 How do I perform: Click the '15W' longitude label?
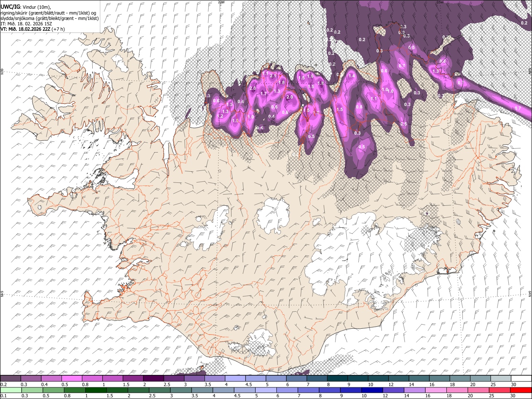(x=440, y=2)
